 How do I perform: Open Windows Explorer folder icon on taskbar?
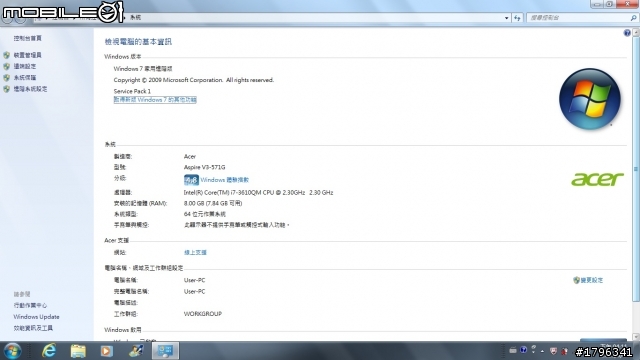point(78,351)
